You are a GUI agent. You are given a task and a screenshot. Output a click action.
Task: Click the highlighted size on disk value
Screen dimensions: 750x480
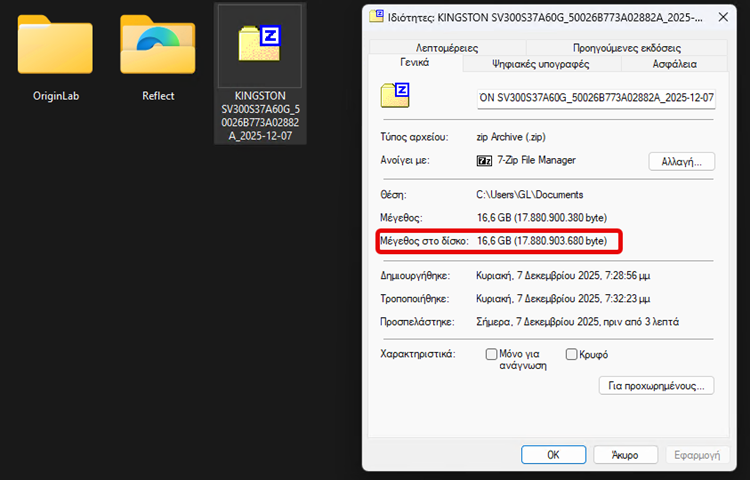click(541, 241)
